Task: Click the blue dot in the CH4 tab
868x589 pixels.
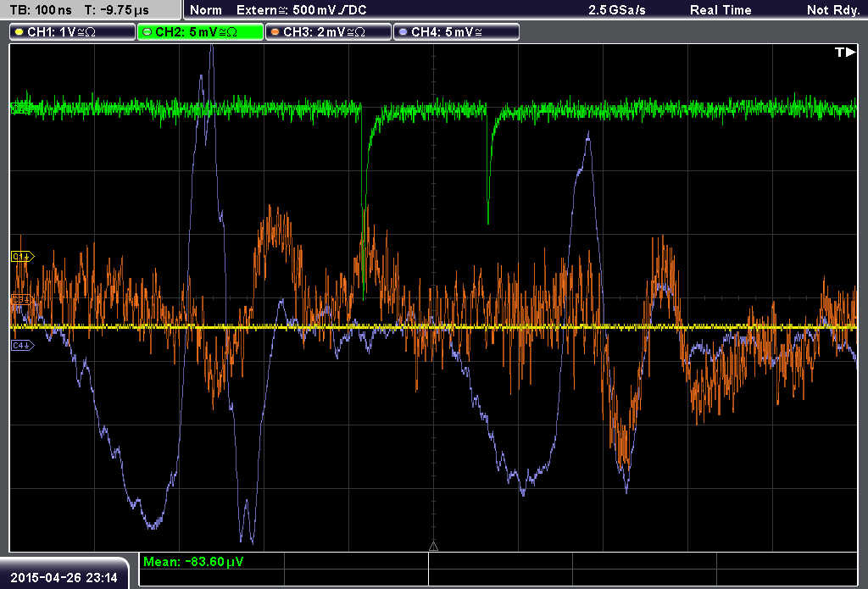Action: click(x=403, y=32)
